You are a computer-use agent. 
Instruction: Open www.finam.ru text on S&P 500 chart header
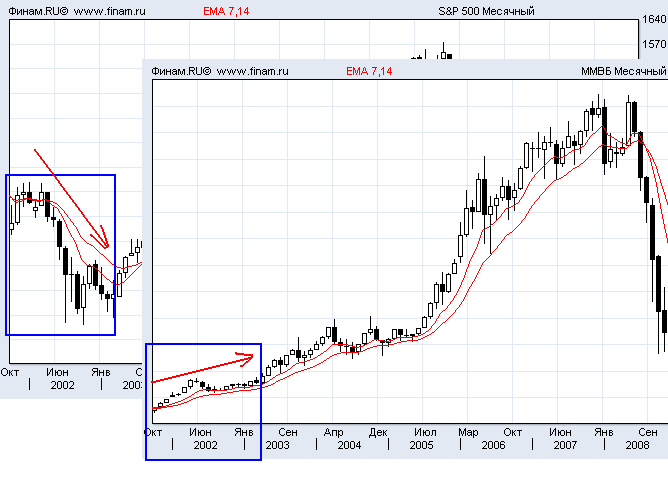(109, 11)
